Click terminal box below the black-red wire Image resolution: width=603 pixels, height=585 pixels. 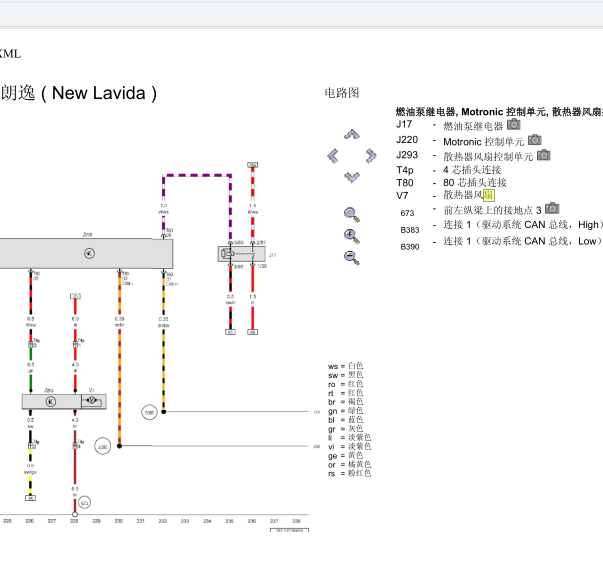tap(230, 332)
